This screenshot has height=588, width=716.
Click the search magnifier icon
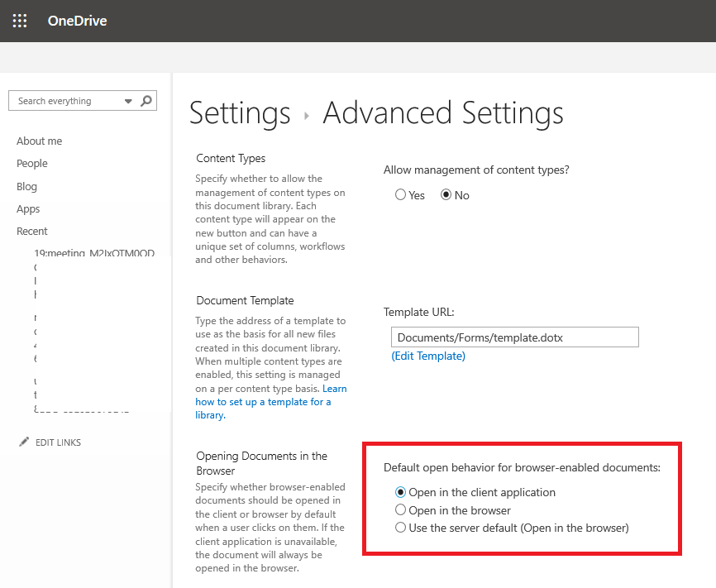[x=146, y=100]
